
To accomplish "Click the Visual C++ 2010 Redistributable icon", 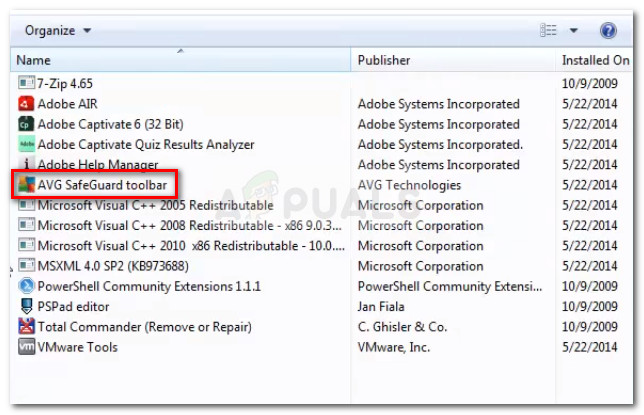I will point(26,245).
